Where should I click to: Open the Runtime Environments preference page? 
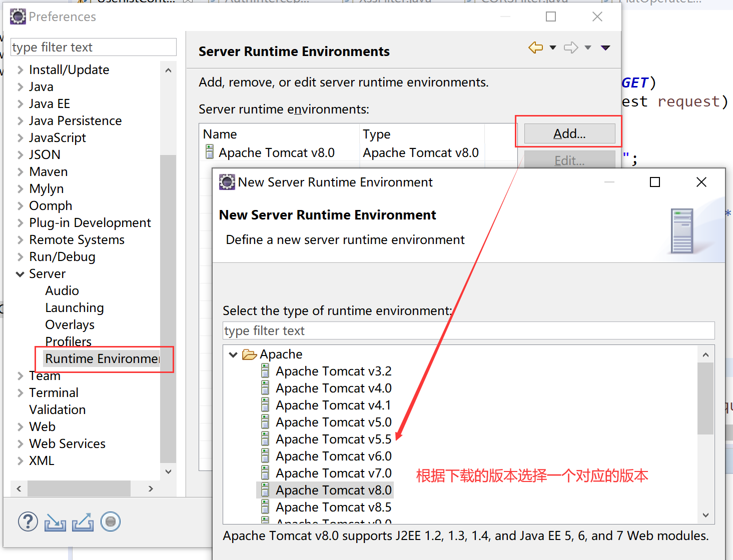coord(102,358)
